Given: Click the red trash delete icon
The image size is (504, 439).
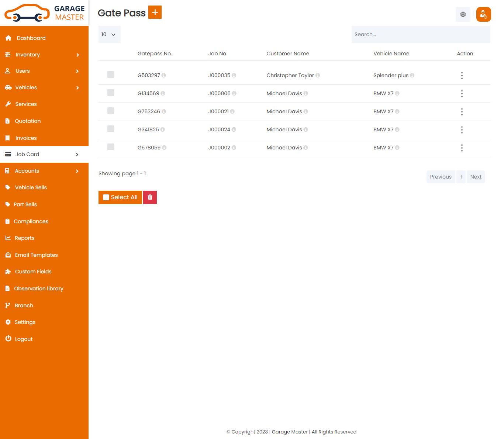Looking at the screenshot, I should tap(150, 197).
